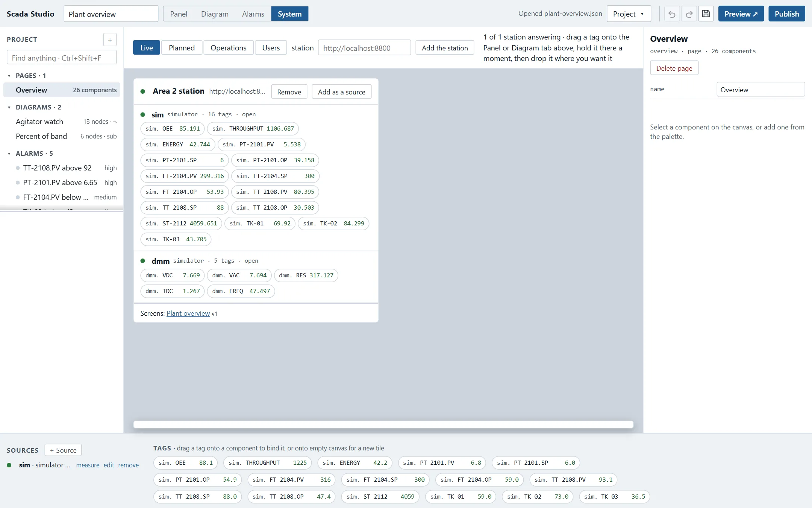Click Add the station button
Image resolution: width=812 pixels, height=508 pixels.
(445, 48)
